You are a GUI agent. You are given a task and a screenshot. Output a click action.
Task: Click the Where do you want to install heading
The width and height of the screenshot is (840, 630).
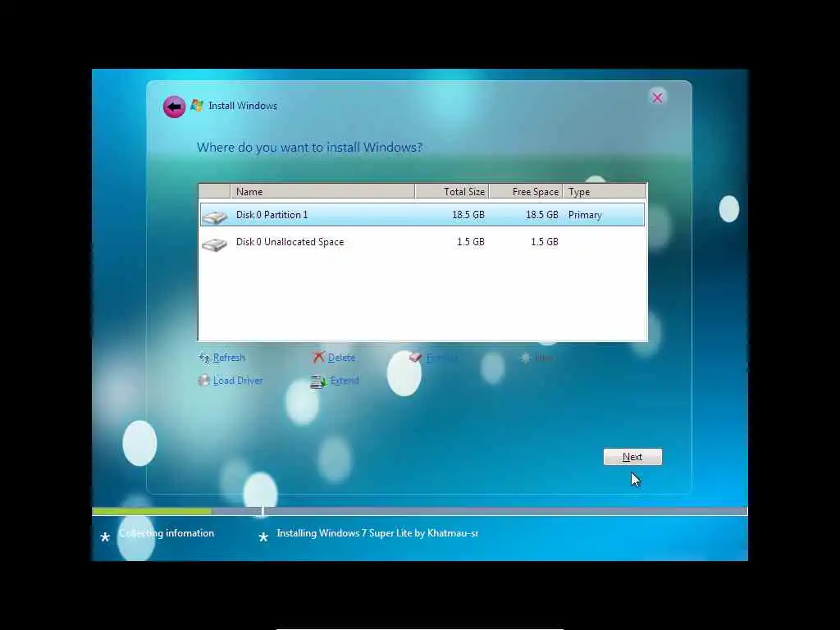(309, 148)
